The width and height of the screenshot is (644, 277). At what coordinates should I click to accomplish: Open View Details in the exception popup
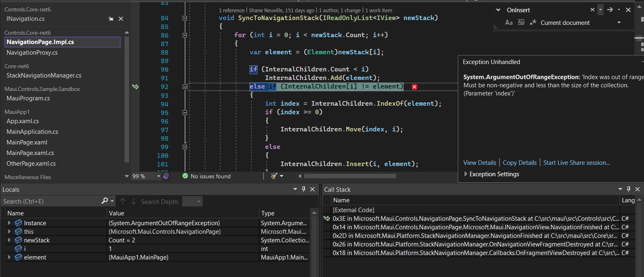479,163
